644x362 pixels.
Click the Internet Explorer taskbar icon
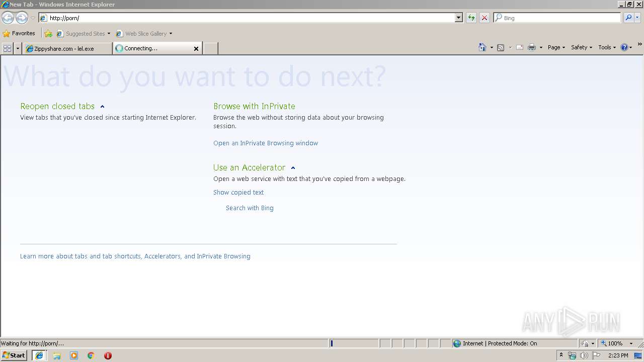pos(39,355)
